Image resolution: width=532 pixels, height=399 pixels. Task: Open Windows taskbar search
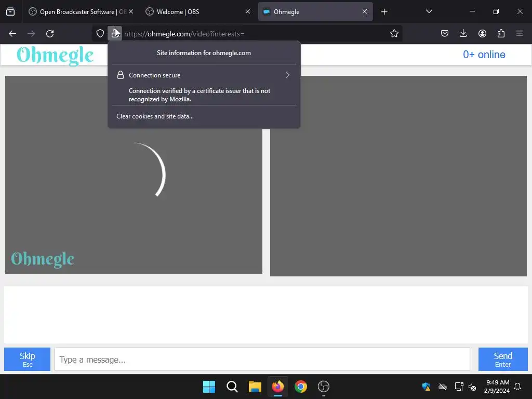pos(232,387)
